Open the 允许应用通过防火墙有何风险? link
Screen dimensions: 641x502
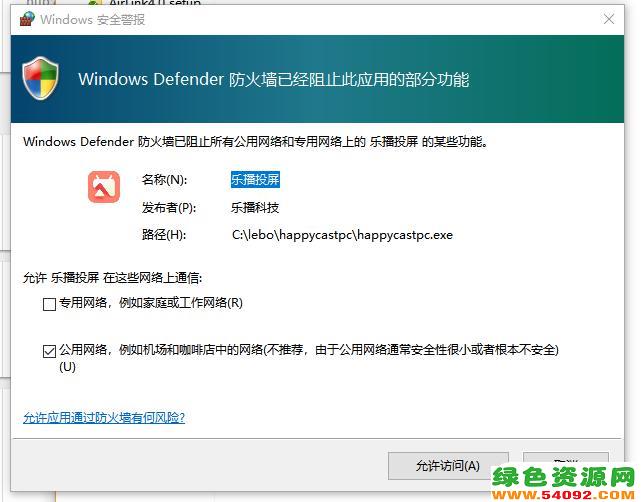pyautogui.click(x=104, y=417)
